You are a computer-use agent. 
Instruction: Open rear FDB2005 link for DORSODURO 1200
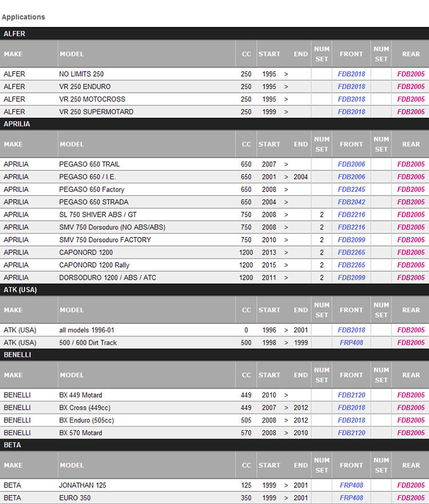tap(411, 277)
